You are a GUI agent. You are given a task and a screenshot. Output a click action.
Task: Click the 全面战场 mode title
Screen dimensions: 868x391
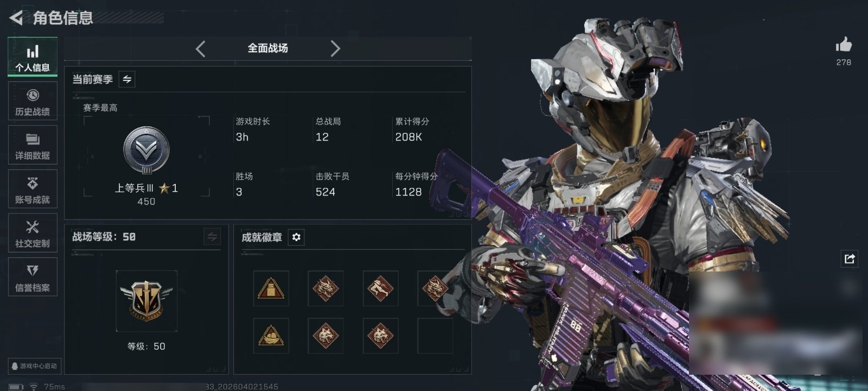point(267,48)
